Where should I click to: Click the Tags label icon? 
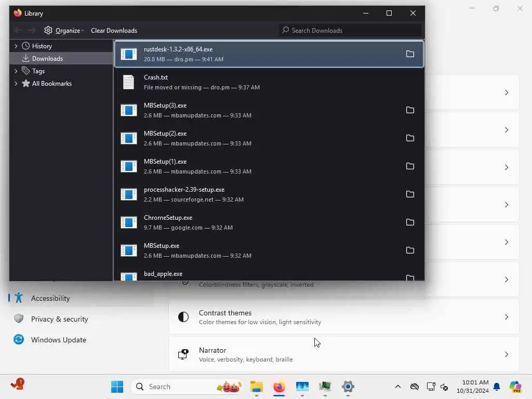[26, 71]
